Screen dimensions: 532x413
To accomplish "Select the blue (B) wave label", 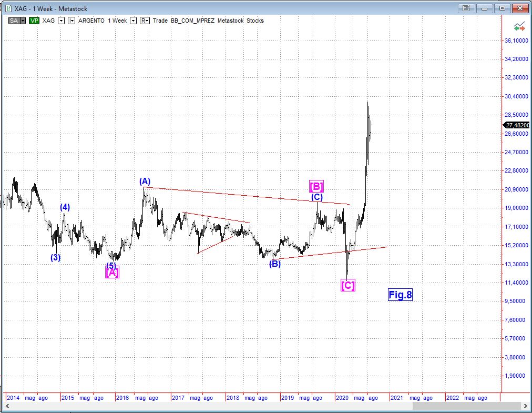I will point(275,264).
